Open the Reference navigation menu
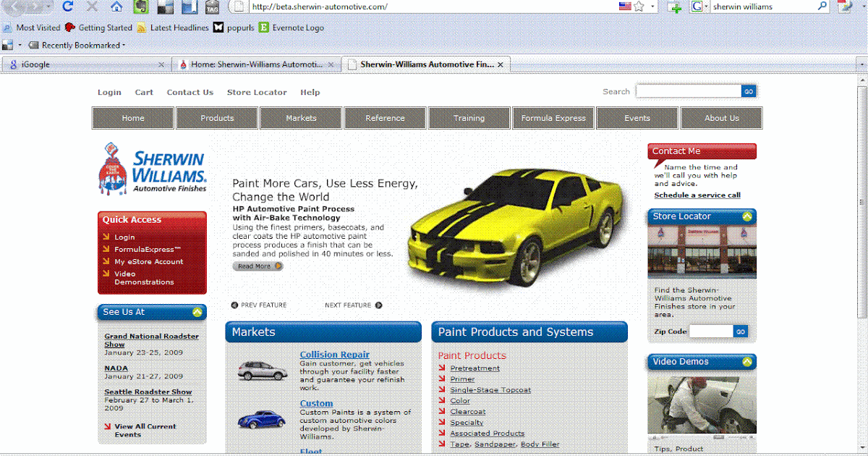This screenshot has height=456, width=868. click(x=385, y=118)
